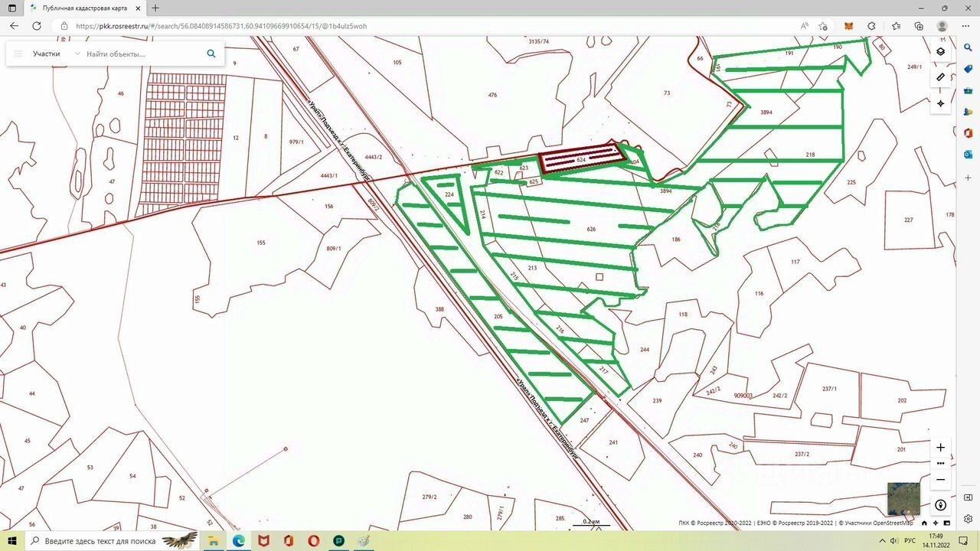Open the map layers panel
Screen dimensions: 980x551
click(940, 52)
